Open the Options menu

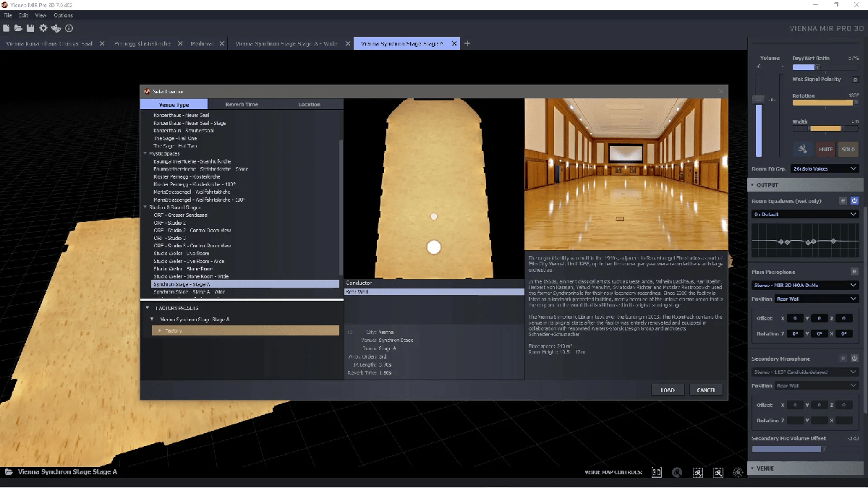63,15
